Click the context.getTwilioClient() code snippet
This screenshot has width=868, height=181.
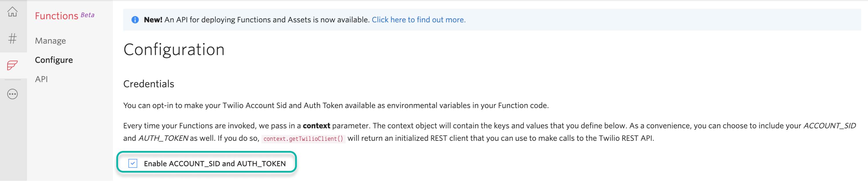(303, 138)
